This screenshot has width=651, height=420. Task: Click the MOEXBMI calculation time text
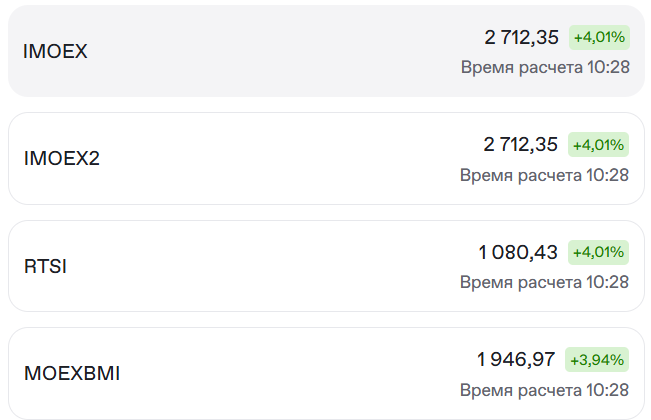click(x=545, y=389)
